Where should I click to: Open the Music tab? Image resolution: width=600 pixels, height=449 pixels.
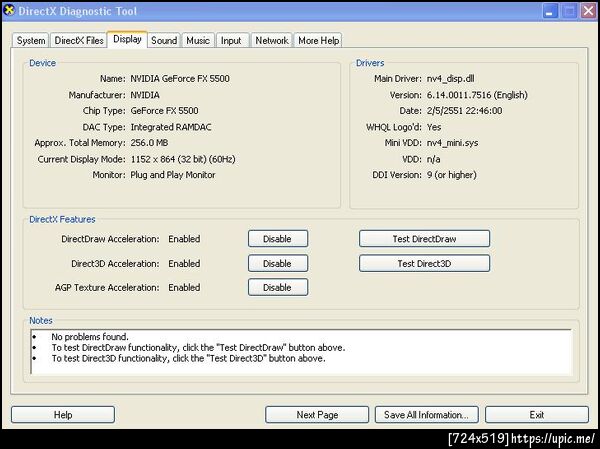pyautogui.click(x=198, y=40)
